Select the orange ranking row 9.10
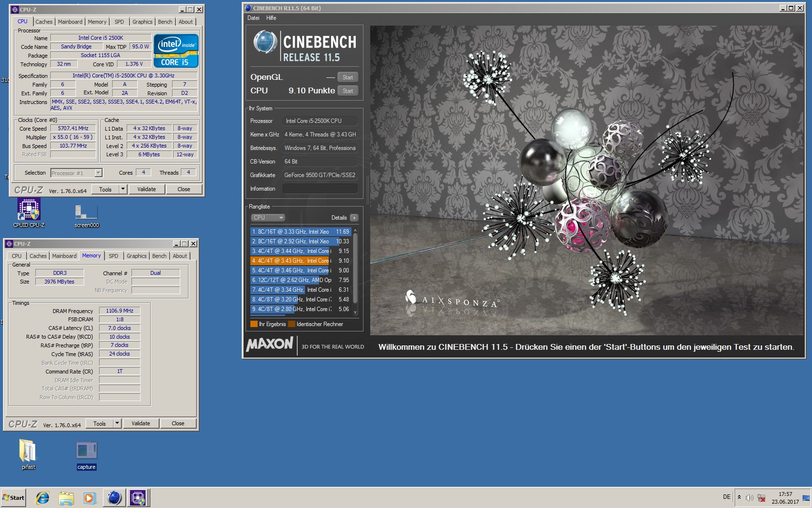 pyautogui.click(x=301, y=261)
